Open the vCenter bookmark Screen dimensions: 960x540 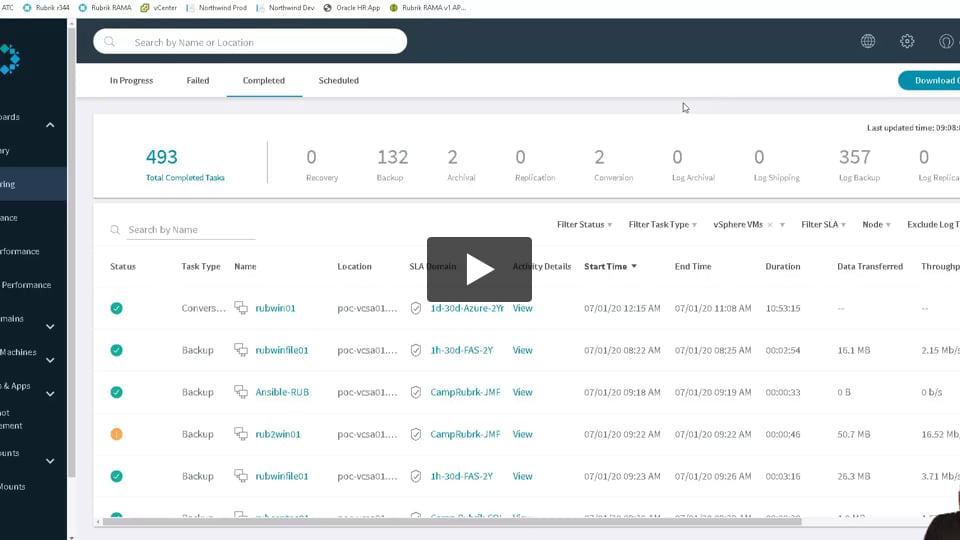click(x=159, y=8)
